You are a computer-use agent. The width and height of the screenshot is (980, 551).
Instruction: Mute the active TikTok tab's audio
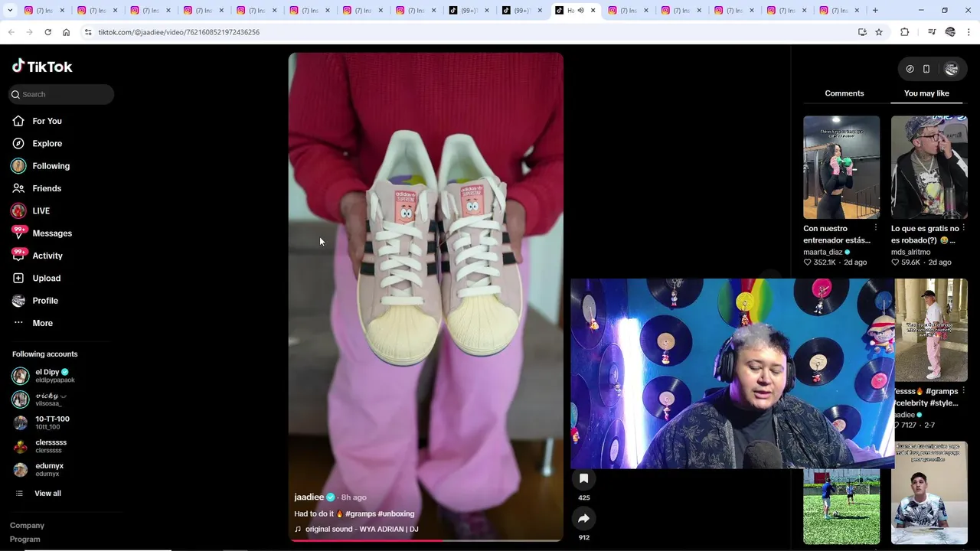point(580,11)
